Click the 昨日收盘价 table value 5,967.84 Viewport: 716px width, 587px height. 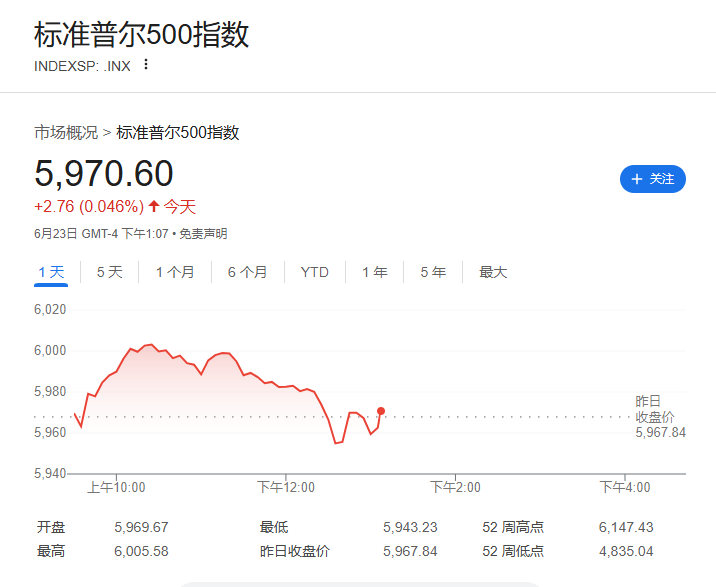410,551
